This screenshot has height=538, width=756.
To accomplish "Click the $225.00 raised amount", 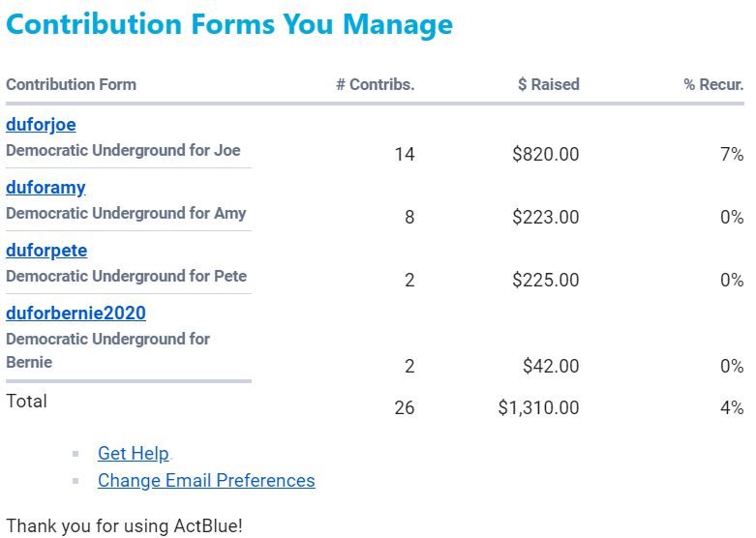I will (x=546, y=281).
